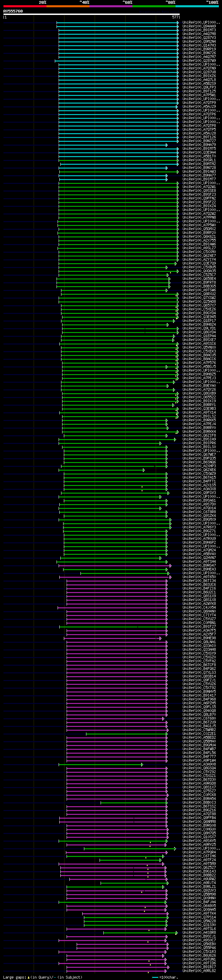The image size is (222, 980).
Task: Select hit label UniRef100_A4S8R8
Action: (199, 932)
